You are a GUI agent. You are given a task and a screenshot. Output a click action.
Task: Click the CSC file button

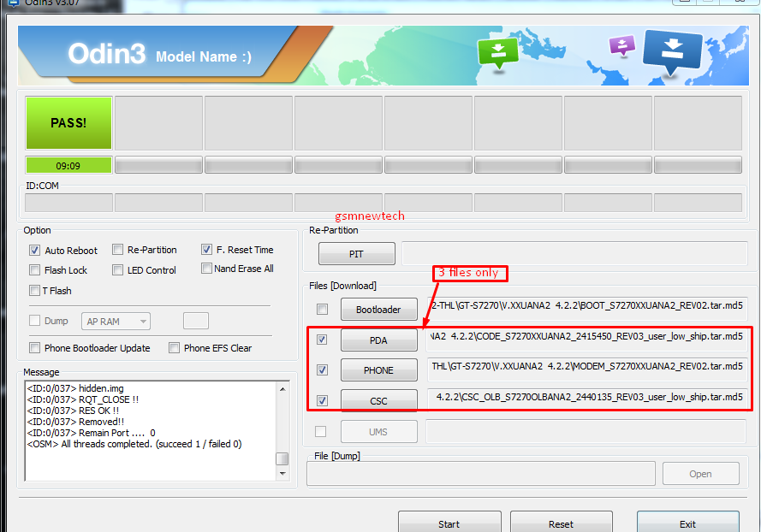coord(379,400)
